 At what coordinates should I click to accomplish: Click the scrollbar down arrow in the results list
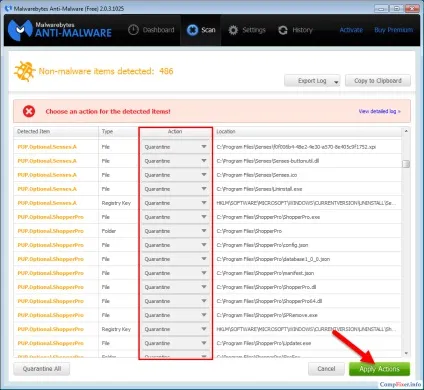click(x=406, y=353)
